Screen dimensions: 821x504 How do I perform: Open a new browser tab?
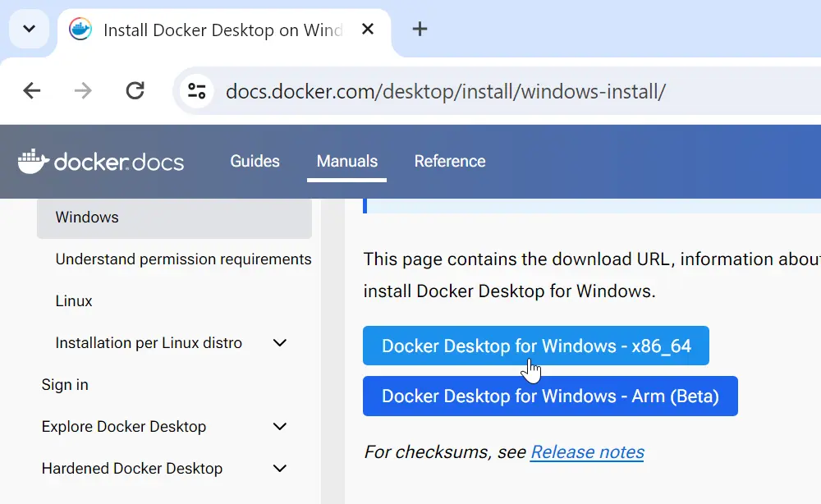click(420, 29)
